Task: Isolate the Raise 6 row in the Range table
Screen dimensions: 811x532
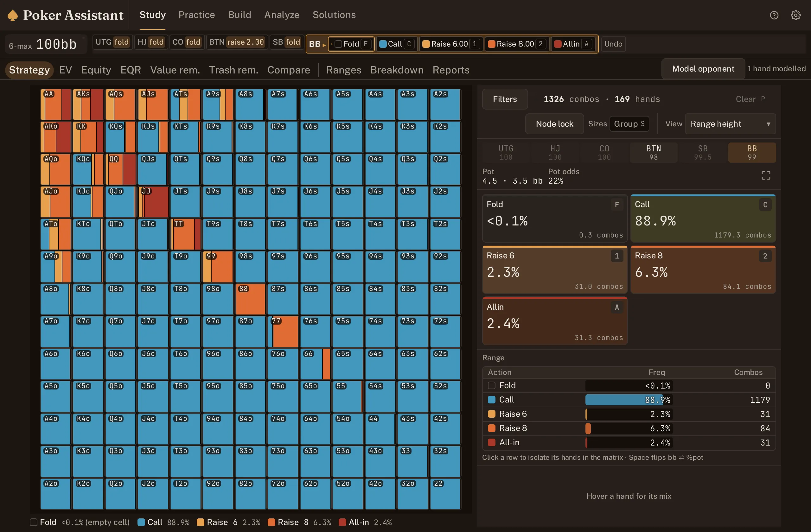Action: click(x=629, y=414)
